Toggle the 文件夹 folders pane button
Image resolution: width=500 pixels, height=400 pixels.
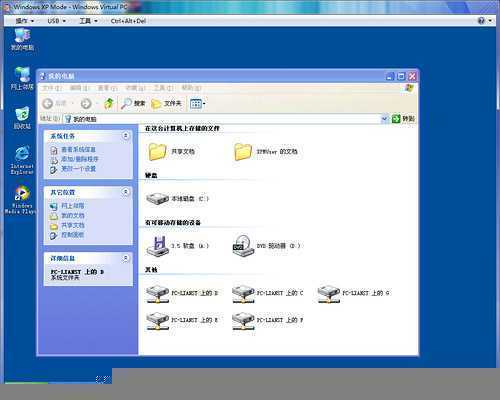(166, 104)
